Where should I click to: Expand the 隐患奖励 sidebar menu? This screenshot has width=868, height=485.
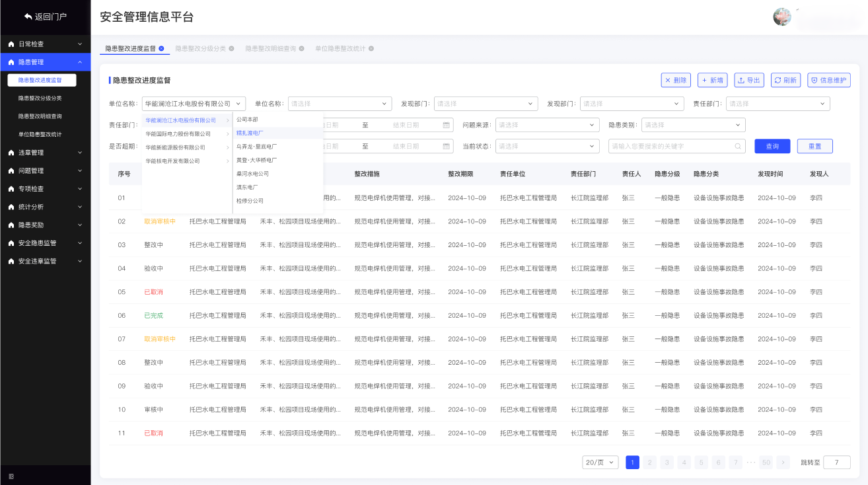tap(45, 225)
